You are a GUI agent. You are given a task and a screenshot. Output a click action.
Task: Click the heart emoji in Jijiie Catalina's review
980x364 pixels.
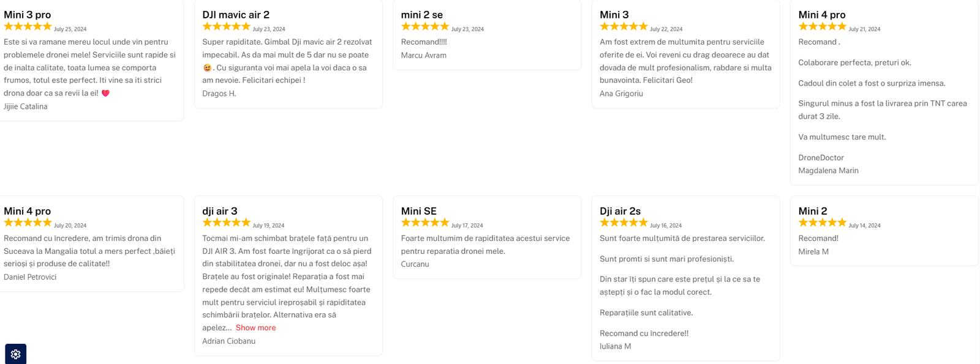coord(105,94)
